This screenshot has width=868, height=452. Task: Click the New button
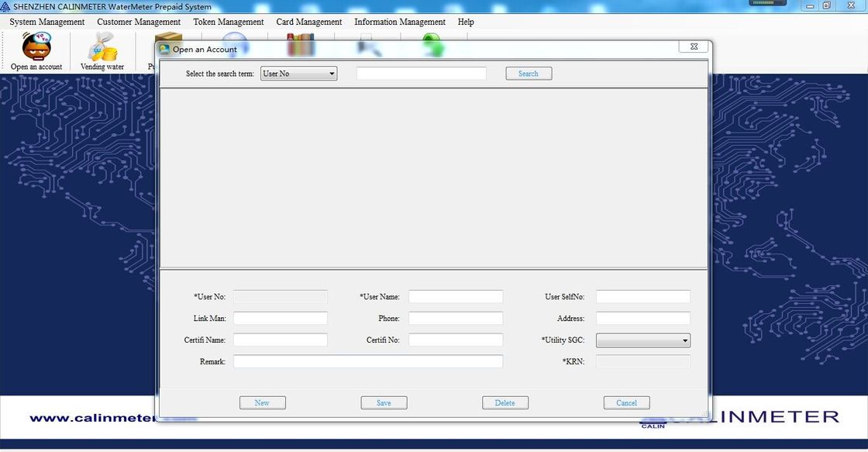pyautogui.click(x=262, y=402)
